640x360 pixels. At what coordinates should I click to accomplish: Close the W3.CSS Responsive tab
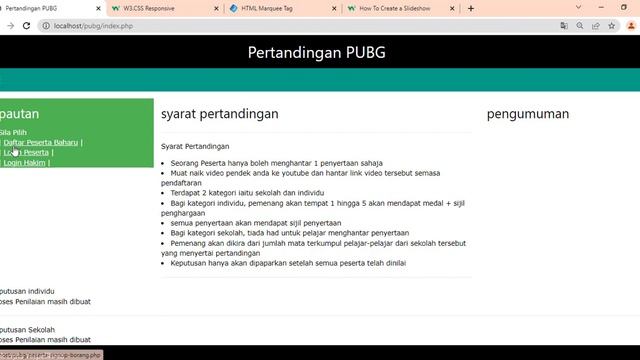pyautogui.click(x=216, y=8)
